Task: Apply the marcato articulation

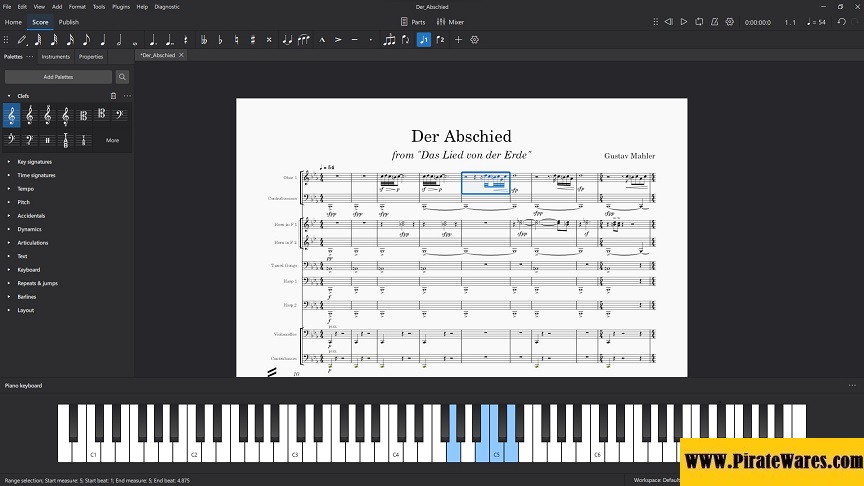Action: coord(322,40)
